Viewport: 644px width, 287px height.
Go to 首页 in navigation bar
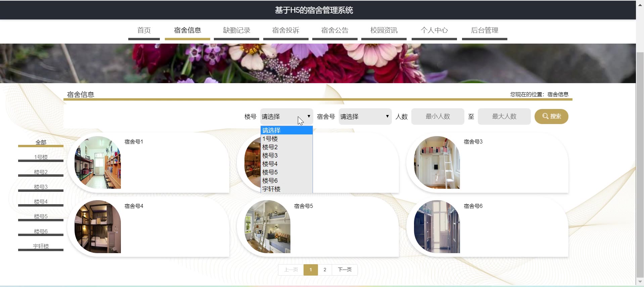pyautogui.click(x=144, y=31)
